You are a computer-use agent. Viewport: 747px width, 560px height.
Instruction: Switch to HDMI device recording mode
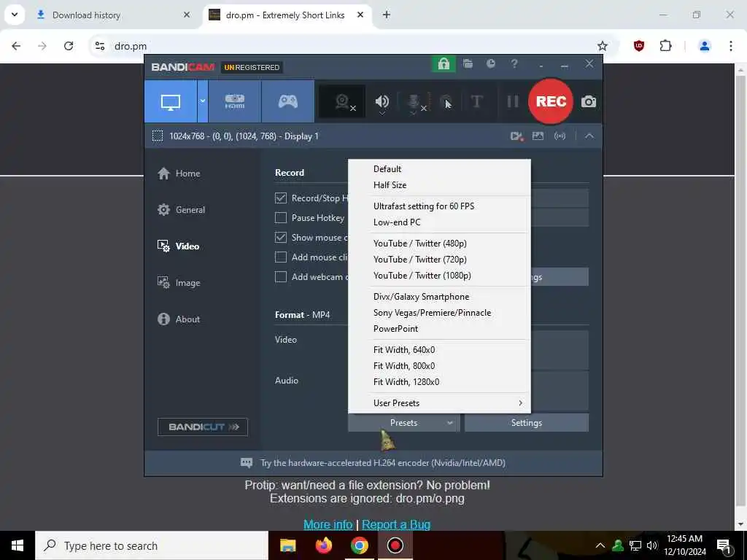tap(235, 101)
